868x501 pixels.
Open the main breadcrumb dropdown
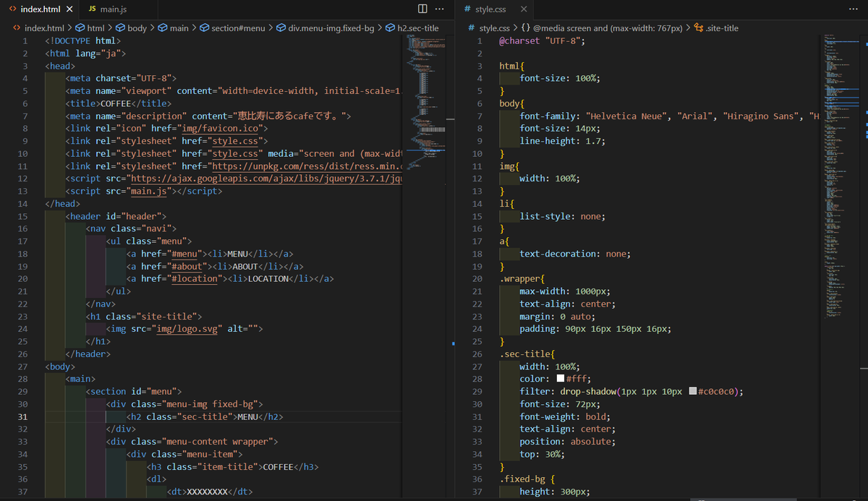pos(174,28)
